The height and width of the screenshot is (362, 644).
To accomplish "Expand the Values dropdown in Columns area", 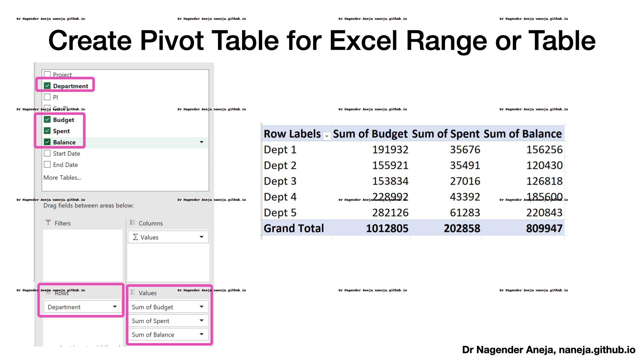I will pyautogui.click(x=202, y=237).
